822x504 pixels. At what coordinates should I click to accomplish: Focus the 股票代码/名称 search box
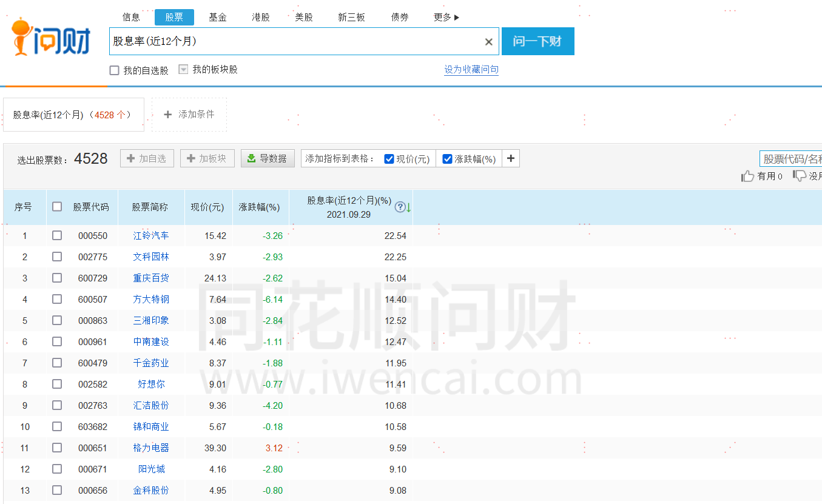791,159
